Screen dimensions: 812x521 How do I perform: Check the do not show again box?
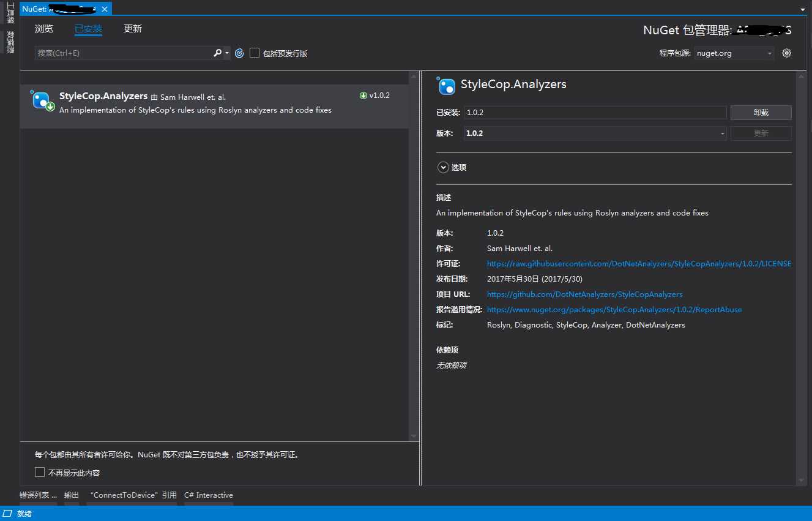click(40, 472)
